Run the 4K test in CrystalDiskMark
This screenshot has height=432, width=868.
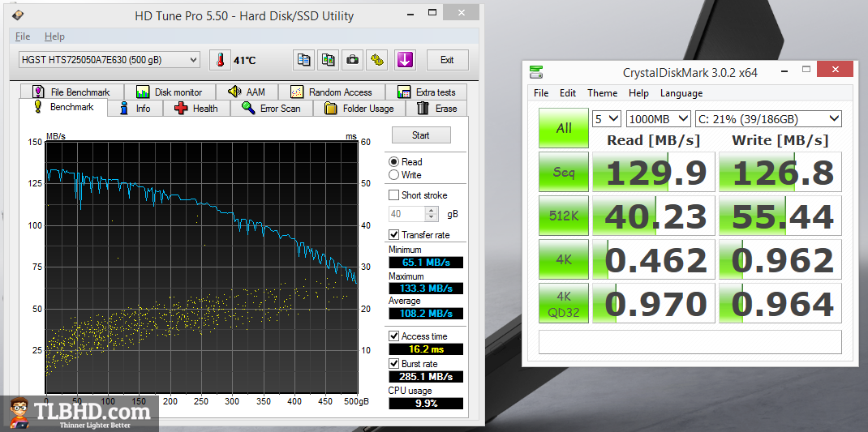click(x=564, y=259)
